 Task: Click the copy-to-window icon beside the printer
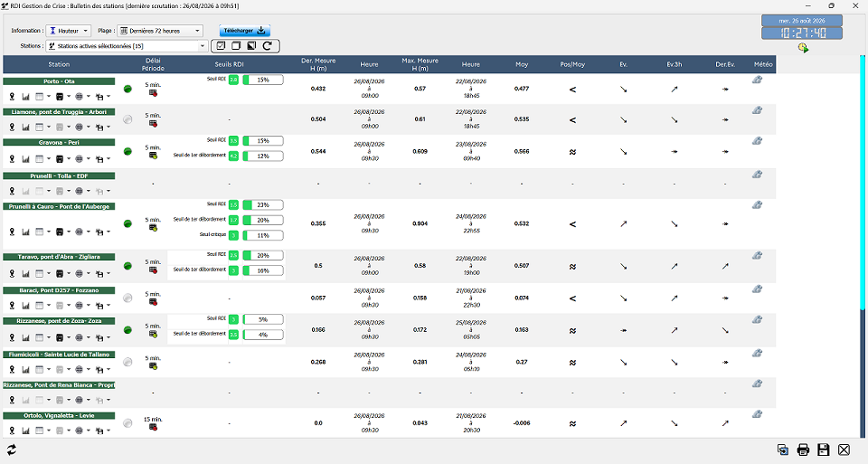tap(782, 450)
